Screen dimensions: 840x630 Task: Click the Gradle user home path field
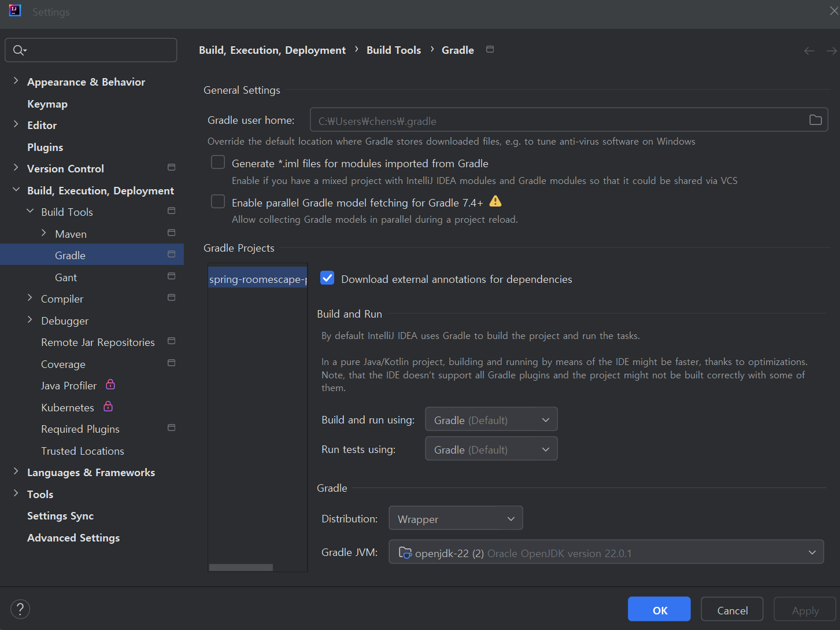569,120
